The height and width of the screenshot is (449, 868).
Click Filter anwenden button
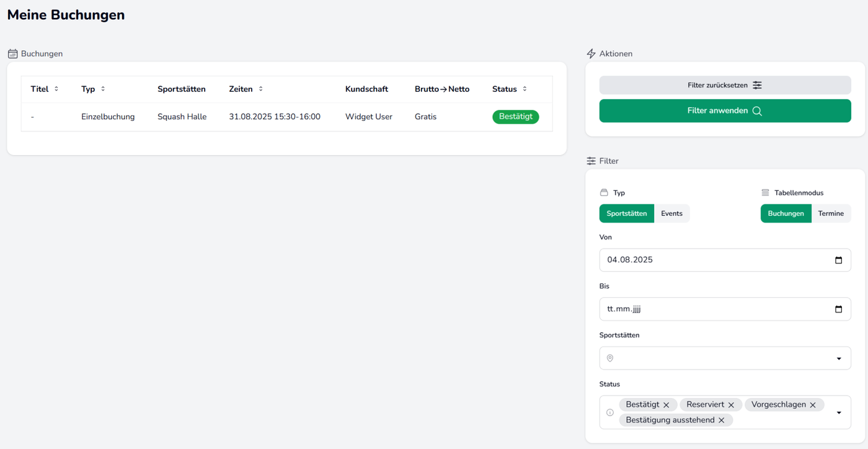tap(725, 111)
